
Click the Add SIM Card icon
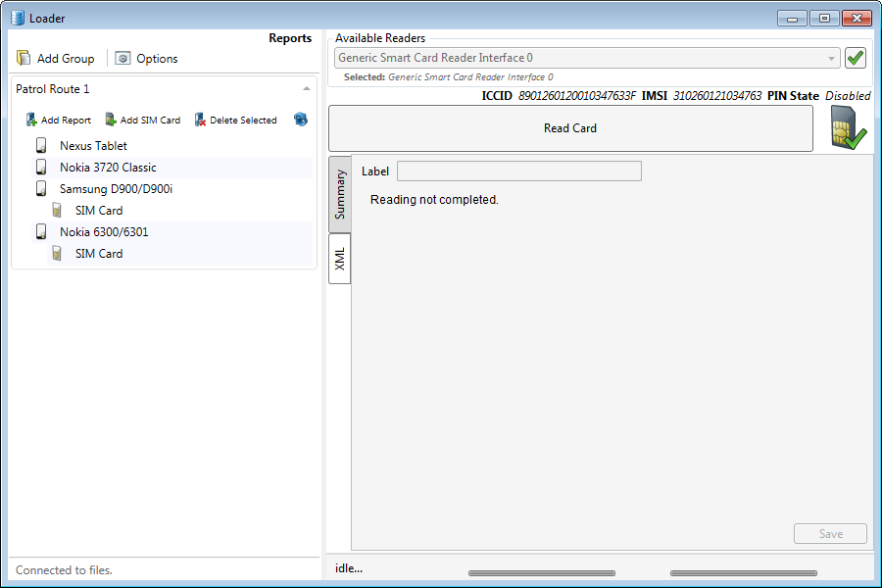pos(111,120)
